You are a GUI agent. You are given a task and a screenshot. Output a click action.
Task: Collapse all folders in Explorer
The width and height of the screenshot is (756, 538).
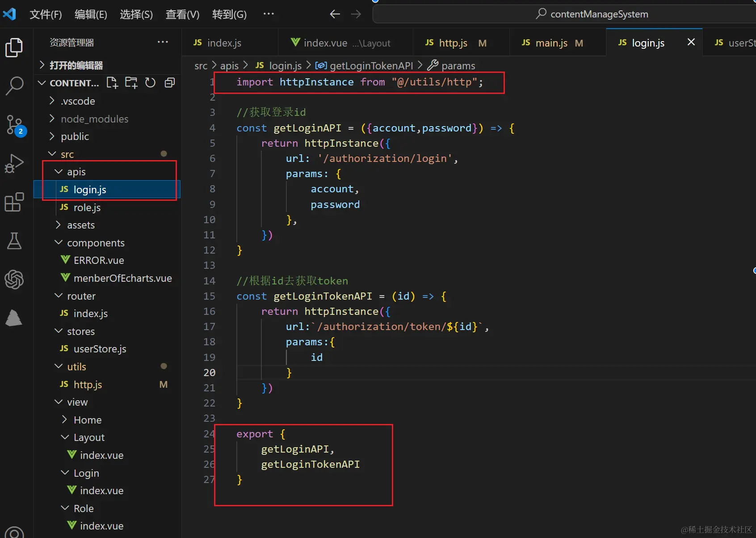coord(169,82)
